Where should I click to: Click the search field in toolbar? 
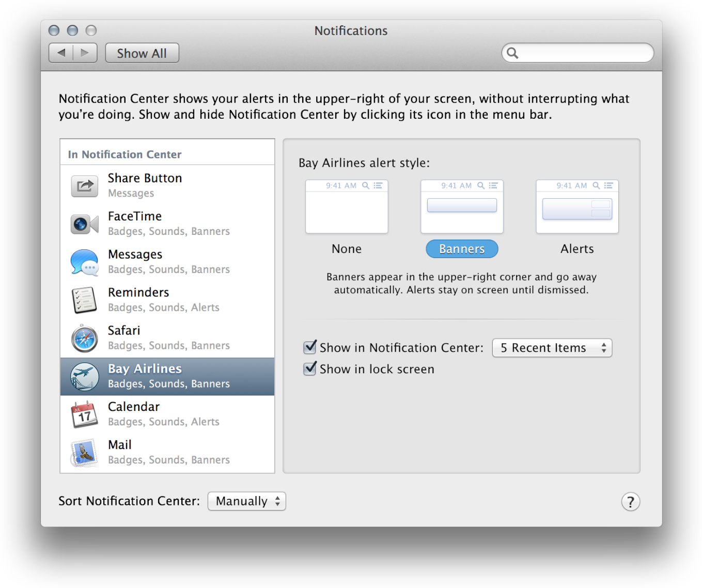click(x=583, y=53)
